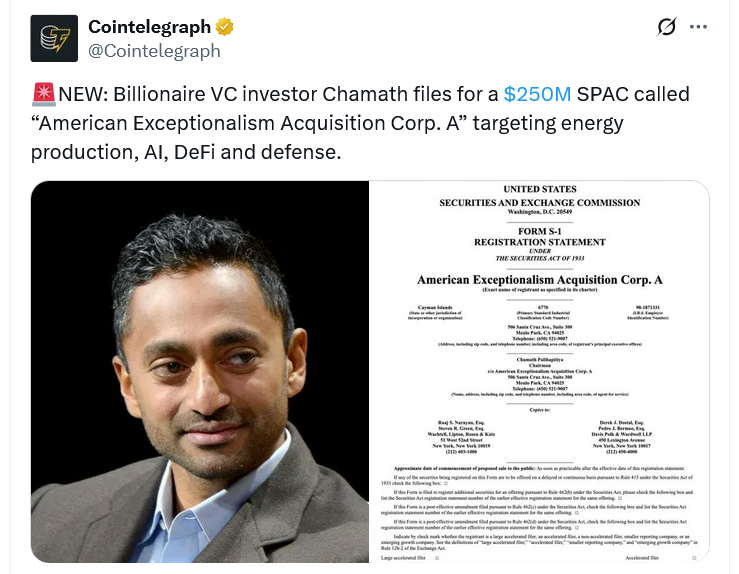Screen dimensions: 739x574
Task: Open the three-dot more options menu
Action: (699, 27)
